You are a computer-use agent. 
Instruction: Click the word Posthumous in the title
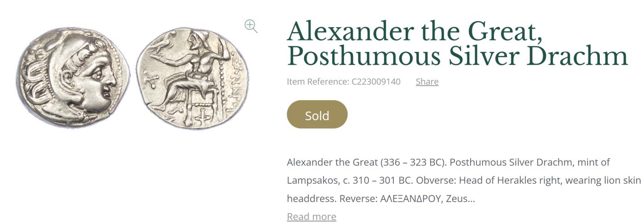[364, 56]
